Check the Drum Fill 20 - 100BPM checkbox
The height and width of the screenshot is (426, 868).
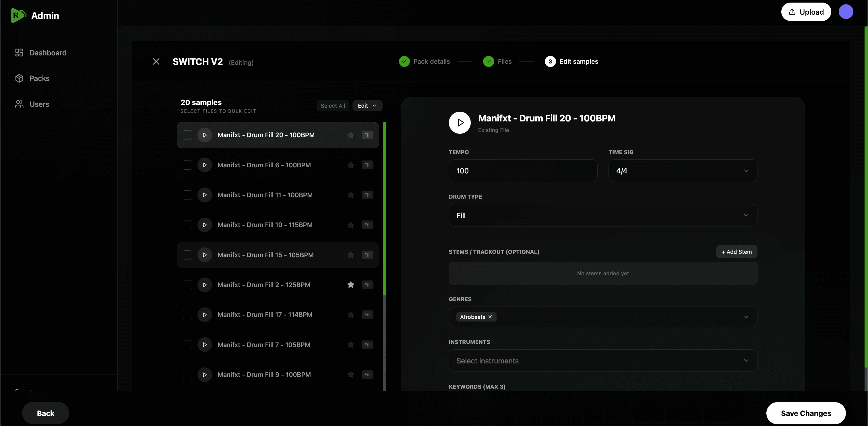[187, 135]
